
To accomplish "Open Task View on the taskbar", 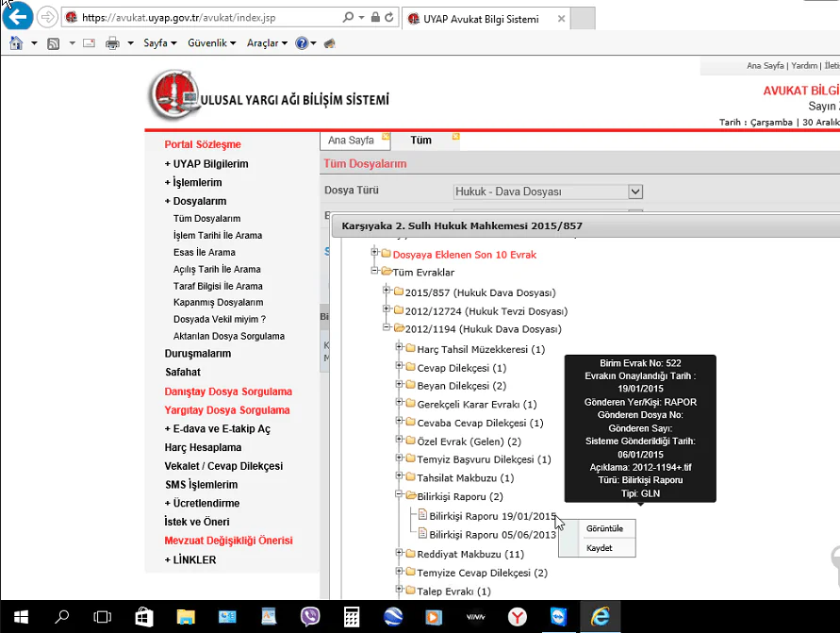I will click(x=103, y=617).
